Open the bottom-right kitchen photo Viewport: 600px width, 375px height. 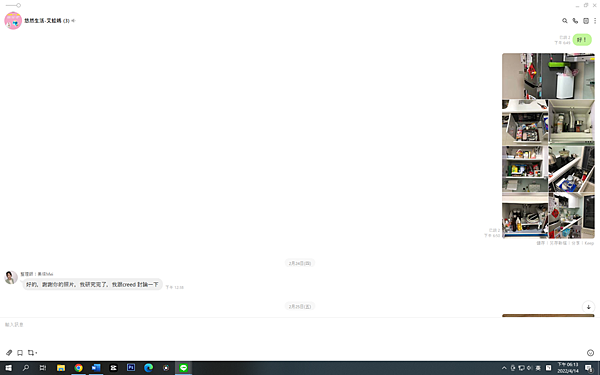click(572, 215)
